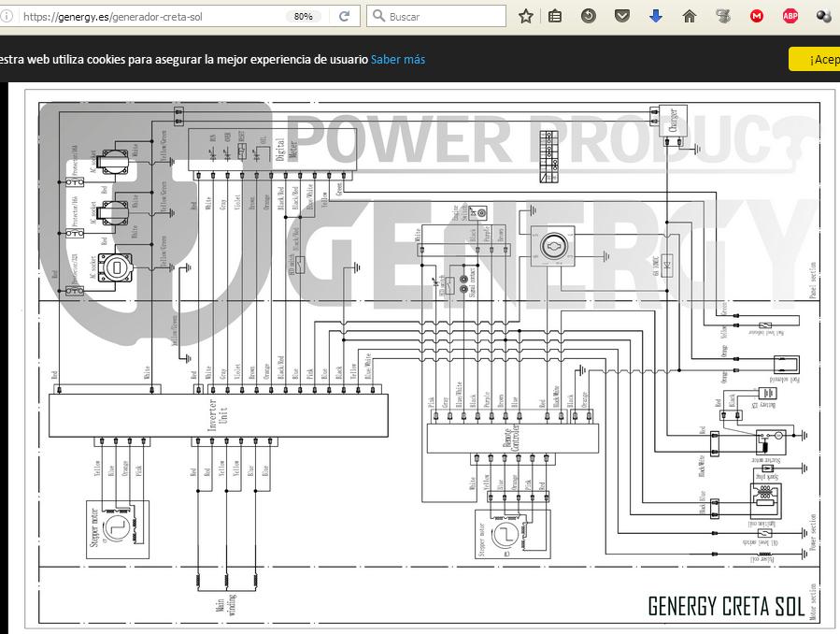The width and height of the screenshot is (840, 634).
Task: Go to the Home page icon
Action: point(690,17)
